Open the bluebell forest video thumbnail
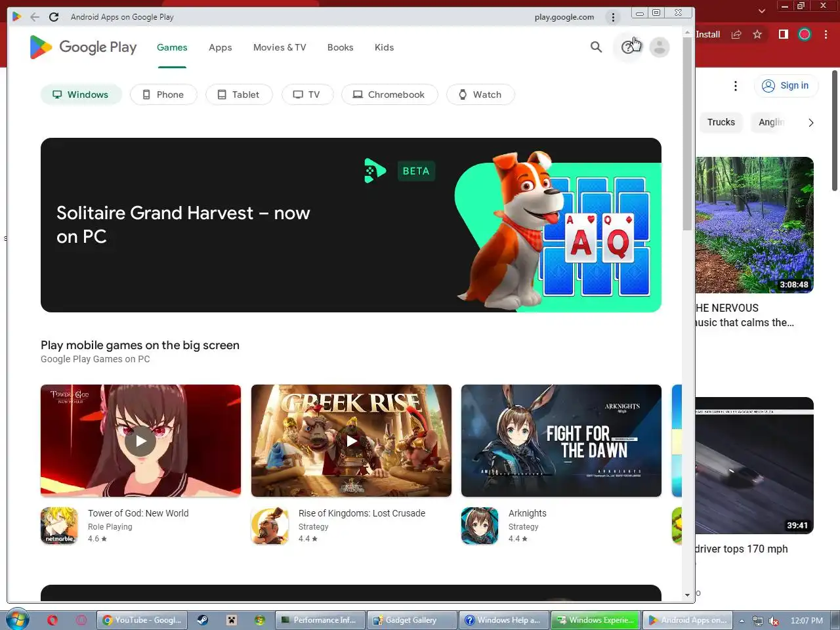Image resolution: width=840 pixels, height=630 pixels. (x=755, y=225)
